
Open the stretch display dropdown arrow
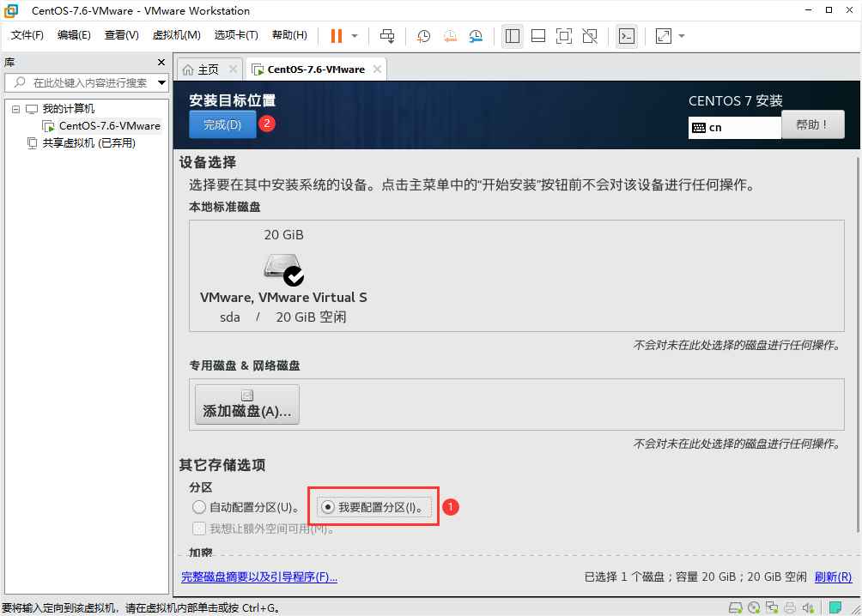(x=682, y=36)
